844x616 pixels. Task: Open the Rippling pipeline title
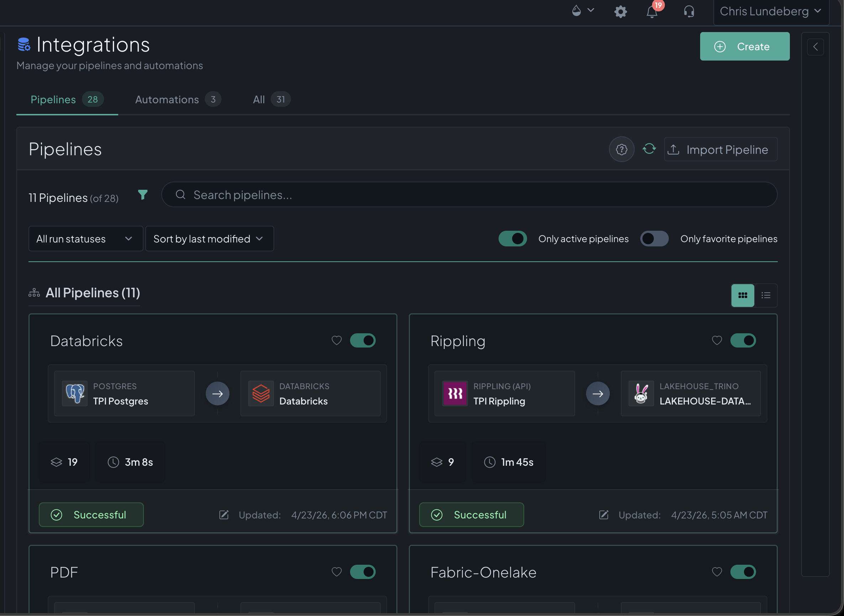click(x=458, y=341)
